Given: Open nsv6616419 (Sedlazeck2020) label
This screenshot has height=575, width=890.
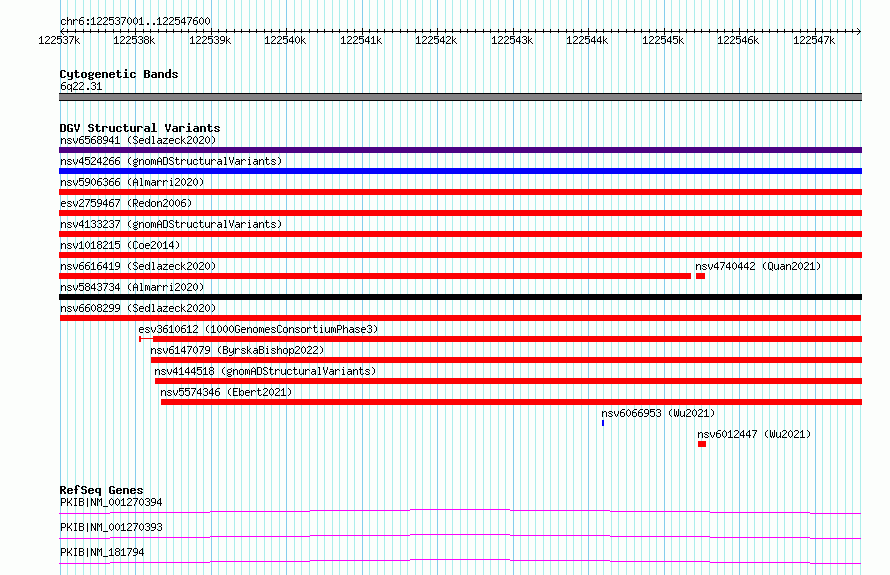Looking at the screenshot, I should pyautogui.click(x=138, y=266).
